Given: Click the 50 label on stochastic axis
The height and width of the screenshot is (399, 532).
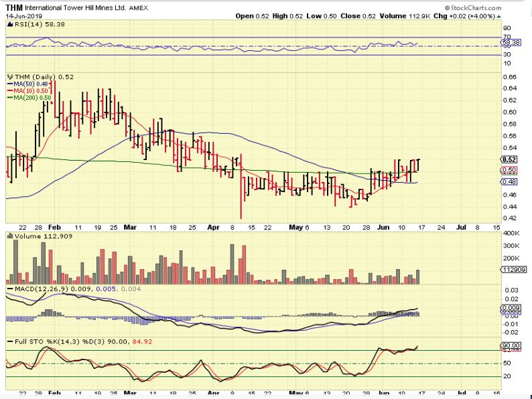Looking at the screenshot, I should (x=507, y=364).
